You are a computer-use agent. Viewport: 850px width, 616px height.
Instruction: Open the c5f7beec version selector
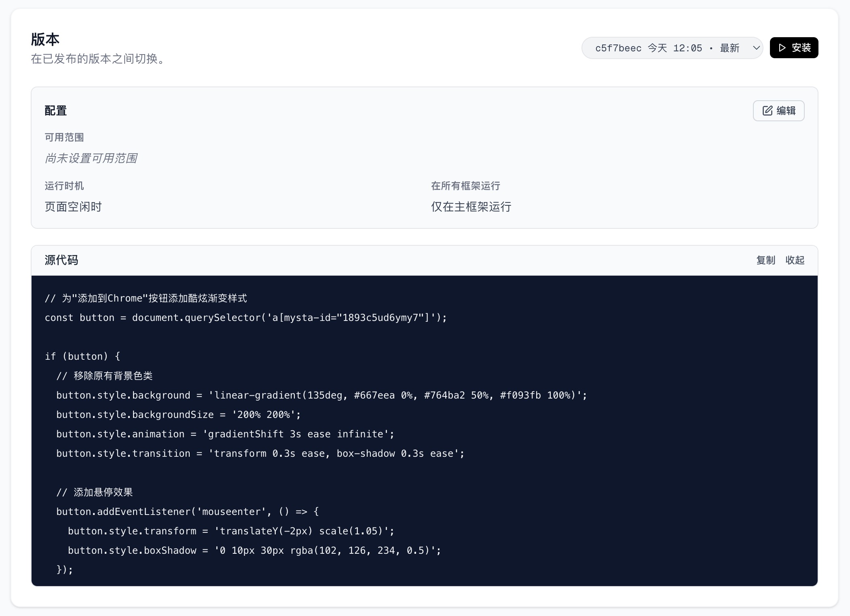667,48
